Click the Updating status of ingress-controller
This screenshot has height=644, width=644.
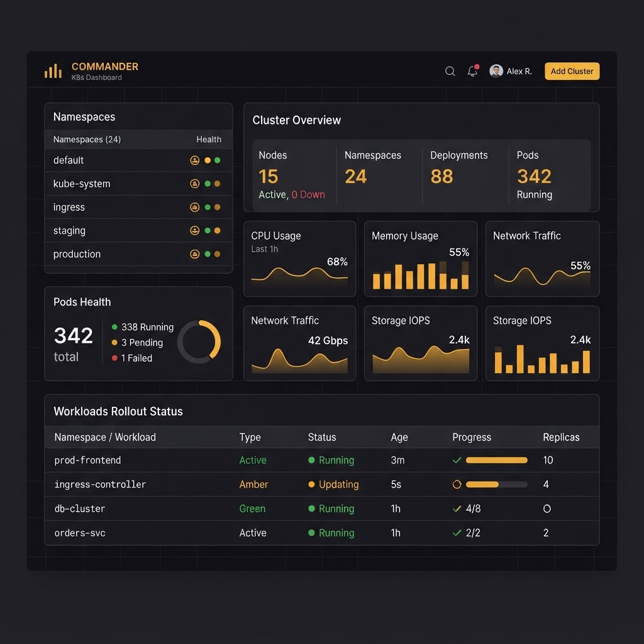[x=333, y=484]
